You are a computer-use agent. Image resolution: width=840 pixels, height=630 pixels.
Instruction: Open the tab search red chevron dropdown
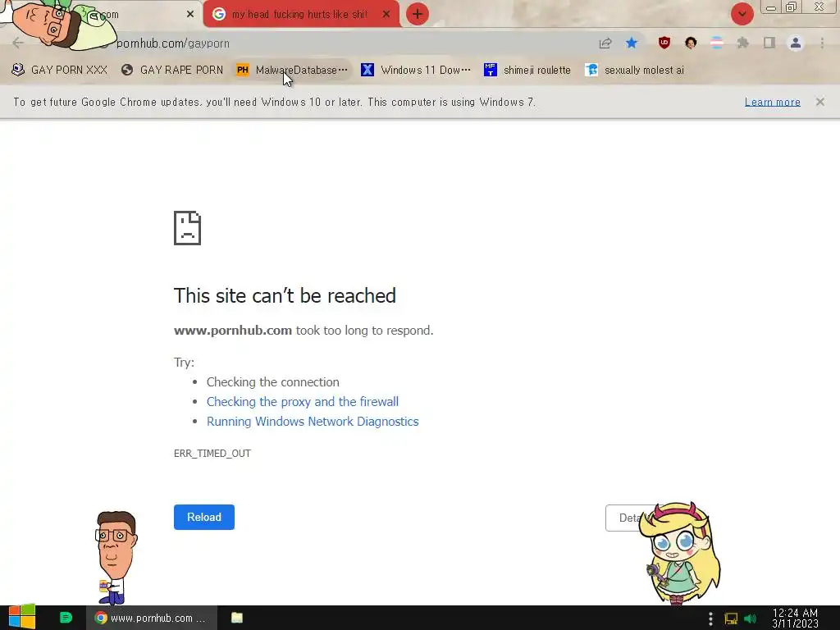[x=742, y=14]
